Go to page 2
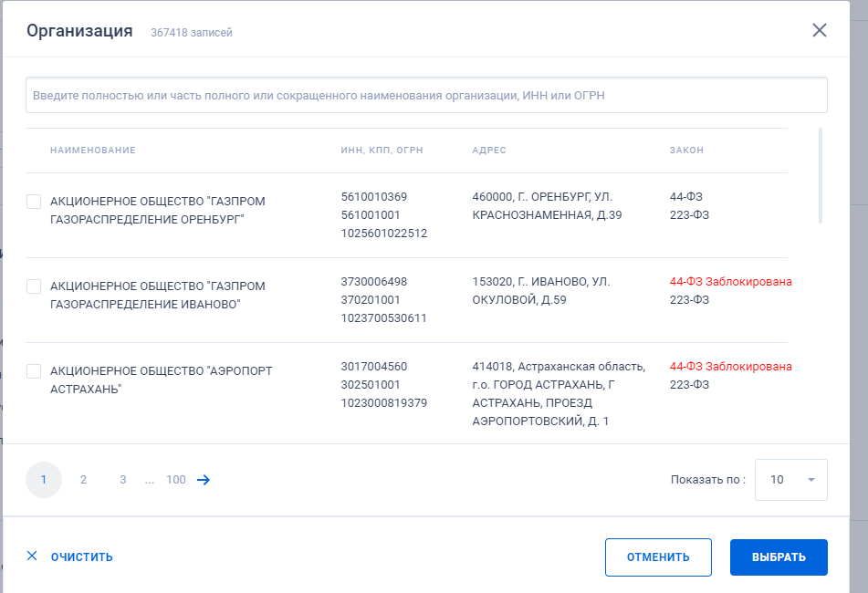The width and height of the screenshot is (868, 593). [84, 480]
